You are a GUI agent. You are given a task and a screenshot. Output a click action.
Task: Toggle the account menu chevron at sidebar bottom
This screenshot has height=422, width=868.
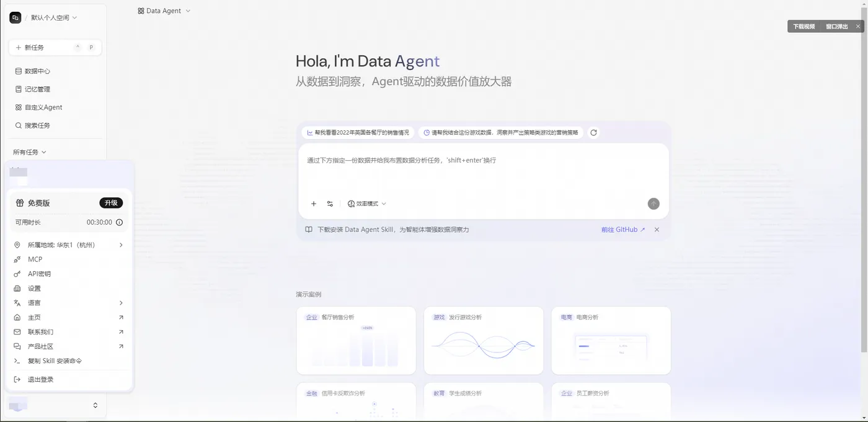point(95,405)
